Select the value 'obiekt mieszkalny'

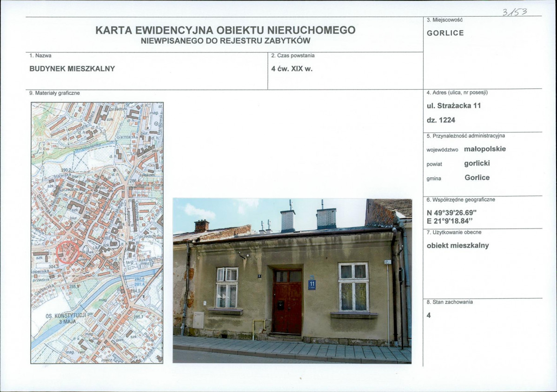[x=458, y=246]
